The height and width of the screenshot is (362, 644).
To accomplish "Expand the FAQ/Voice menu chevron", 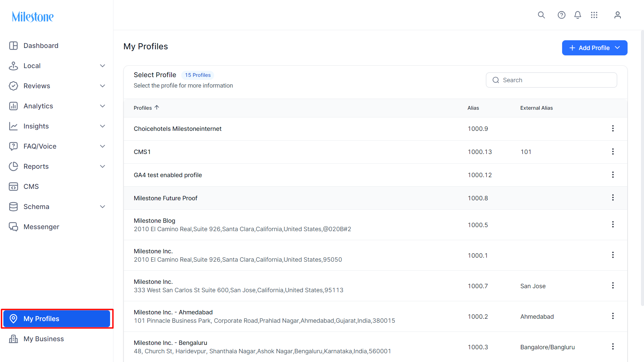I will [x=103, y=146].
